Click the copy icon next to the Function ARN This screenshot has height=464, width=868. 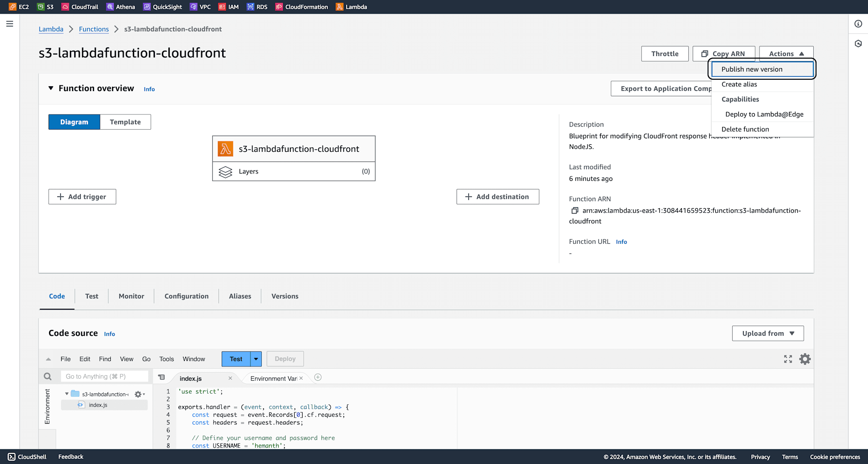point(575,211)
